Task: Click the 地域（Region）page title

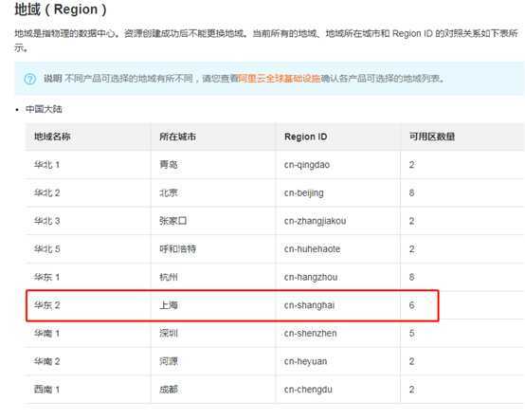Action: point(61,9)
